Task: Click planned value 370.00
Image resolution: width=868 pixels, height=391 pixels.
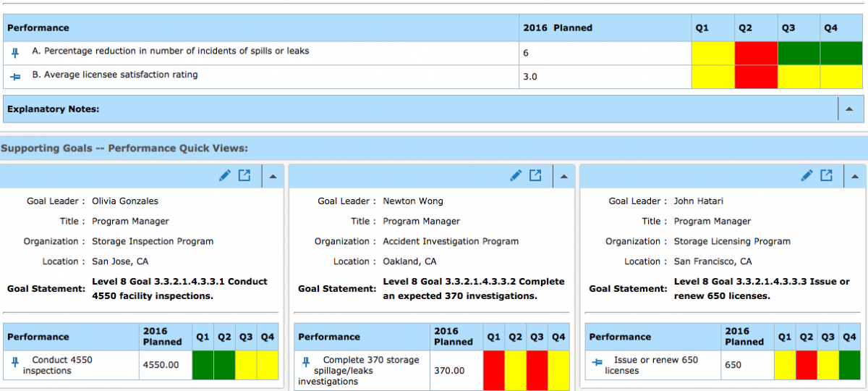Action: click(449, 371)
